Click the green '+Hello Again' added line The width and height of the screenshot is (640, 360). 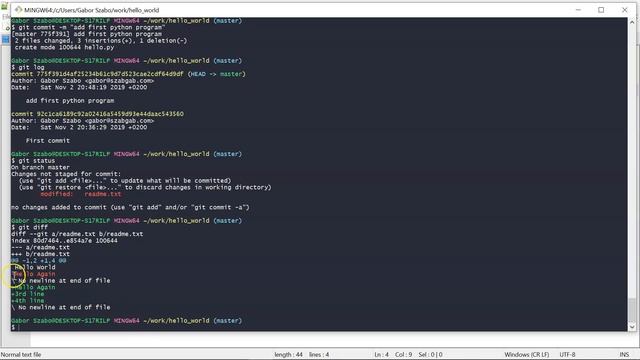[33, 287]
